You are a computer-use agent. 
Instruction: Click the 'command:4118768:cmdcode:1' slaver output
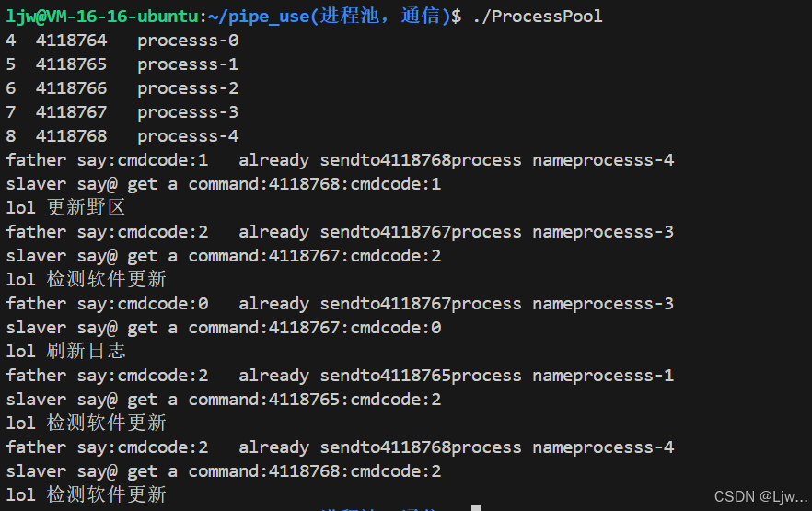point(315,184)
